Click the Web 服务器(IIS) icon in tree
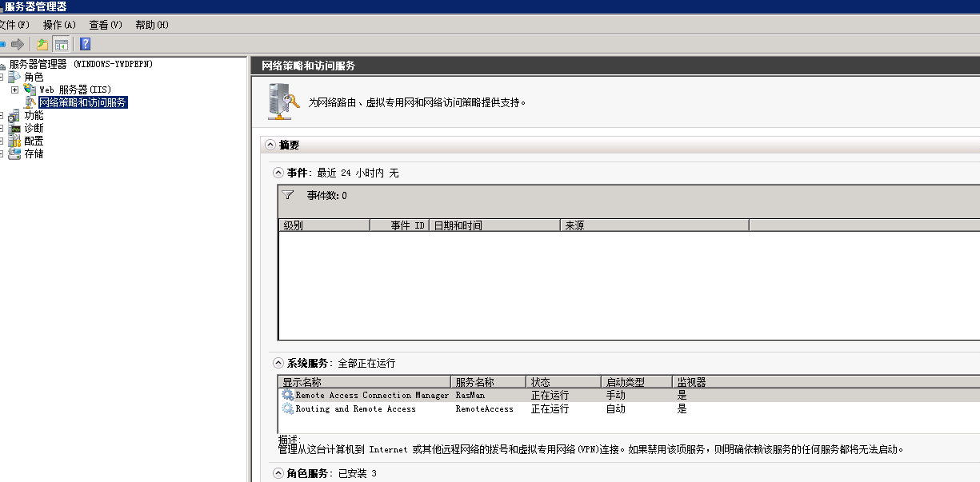 [x=30, y=90]
